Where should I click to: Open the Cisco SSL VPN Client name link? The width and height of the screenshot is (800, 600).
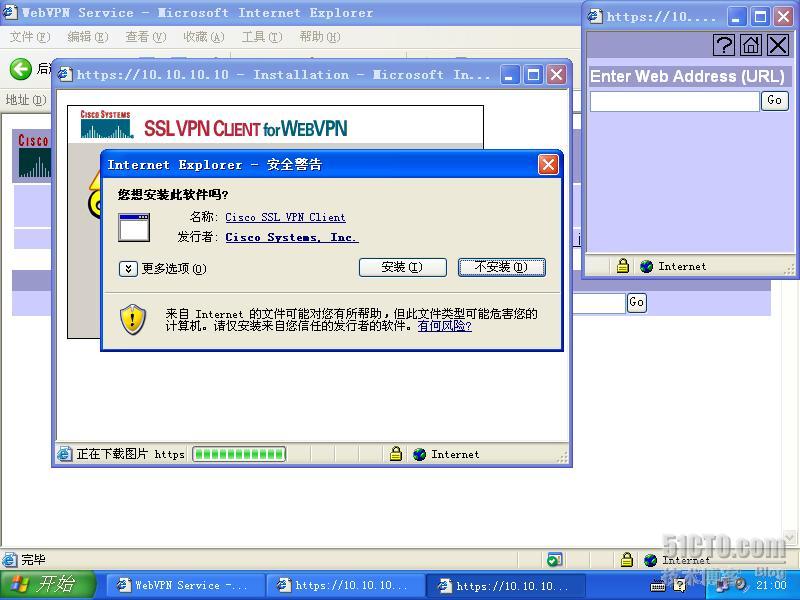[x=285, y=217]
